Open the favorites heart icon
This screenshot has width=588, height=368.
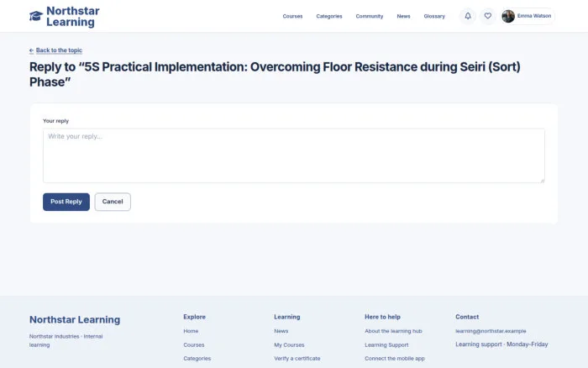coord(487,16)
